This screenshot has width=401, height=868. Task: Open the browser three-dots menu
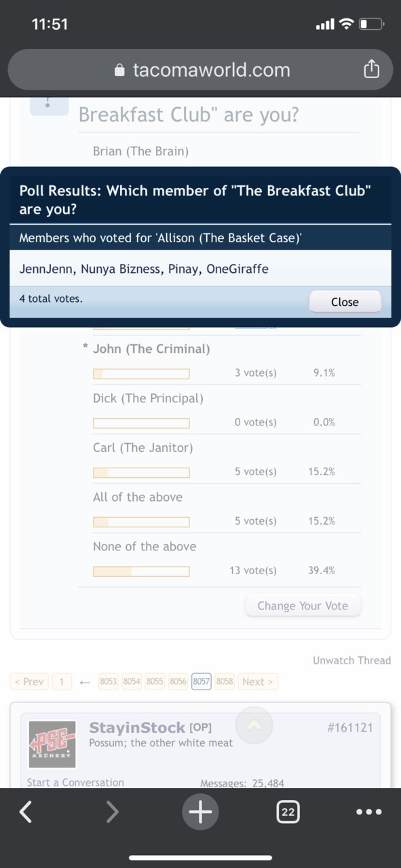(x=369, y=812)
